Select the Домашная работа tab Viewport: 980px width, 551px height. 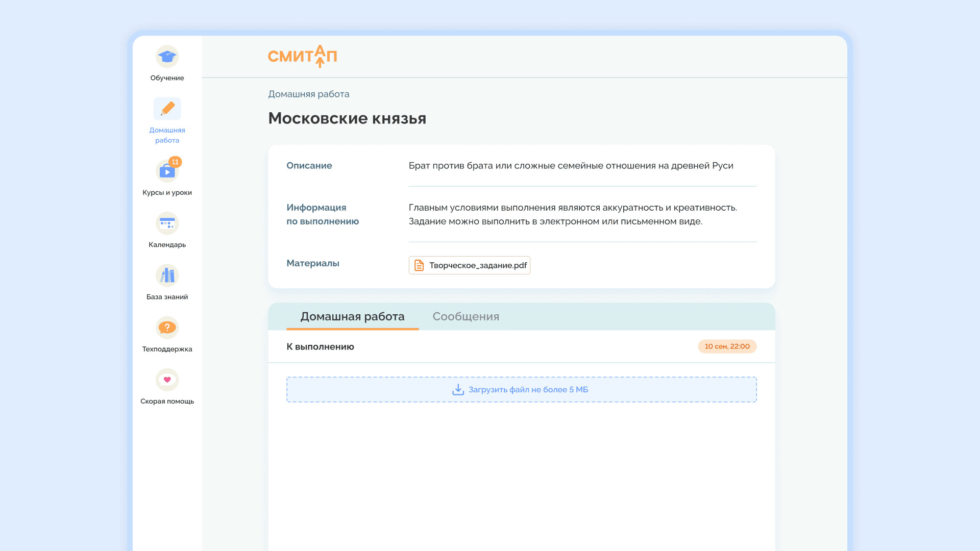[x=352, y=316]
